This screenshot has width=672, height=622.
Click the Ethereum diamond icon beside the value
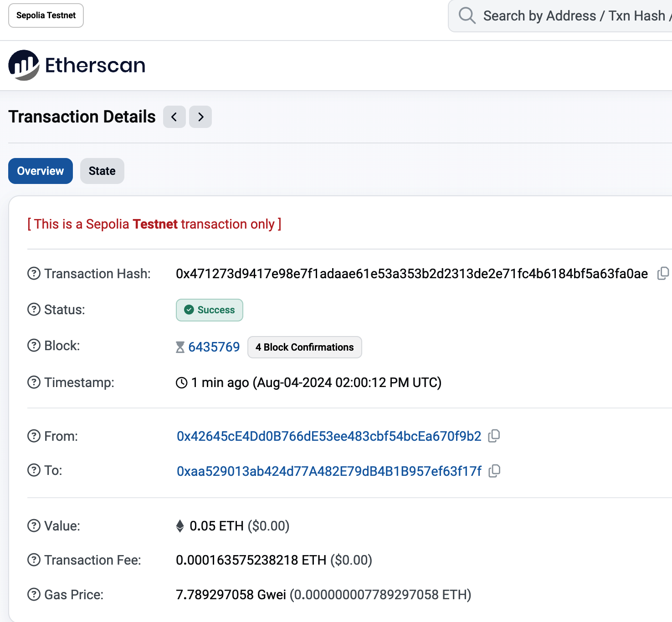pos(180,526)
